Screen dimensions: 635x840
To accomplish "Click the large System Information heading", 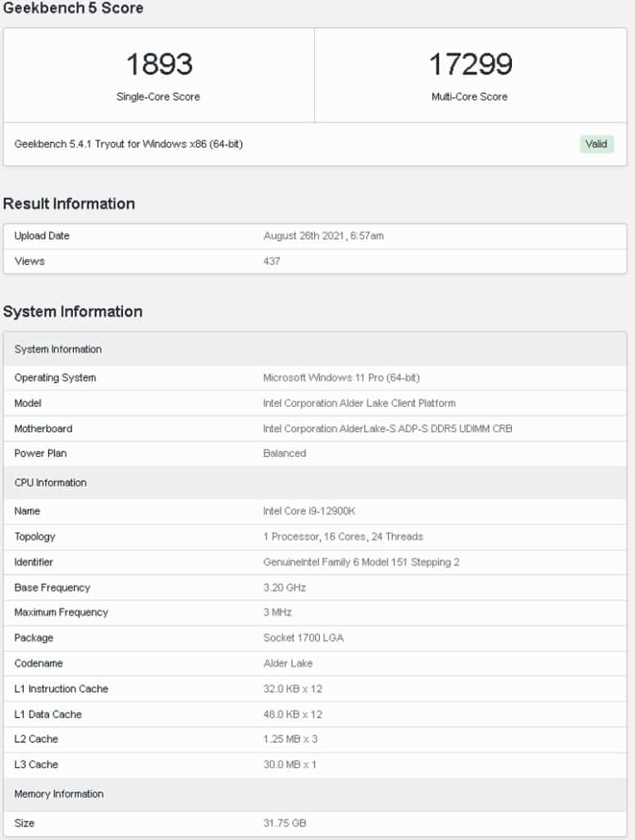I will point(73,312).
